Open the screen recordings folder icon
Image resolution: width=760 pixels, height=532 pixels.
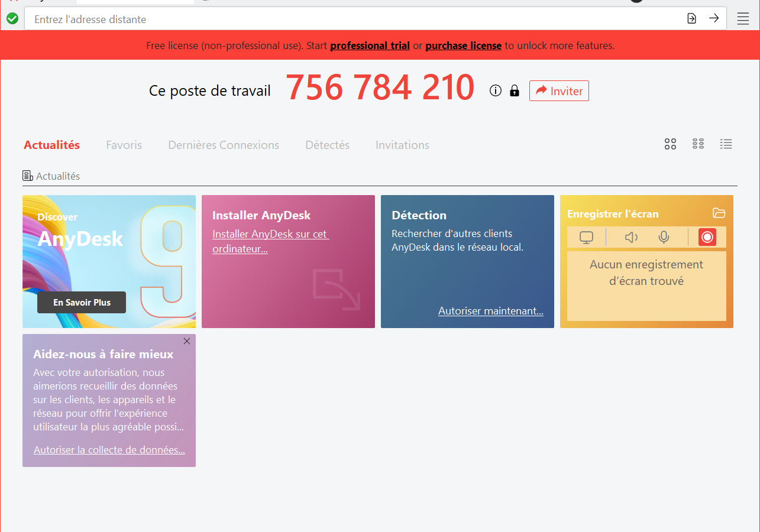pyautogui.click(x=719, y=213)
